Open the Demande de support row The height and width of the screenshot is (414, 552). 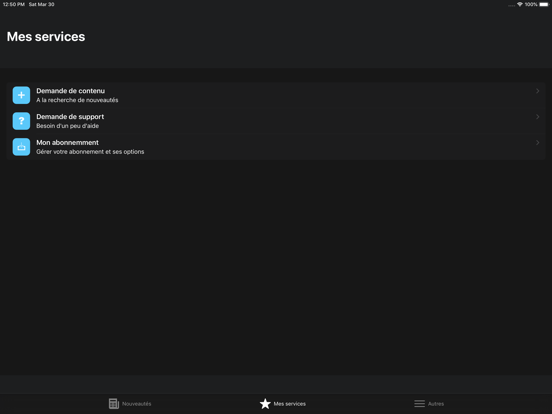coord(276,121)
